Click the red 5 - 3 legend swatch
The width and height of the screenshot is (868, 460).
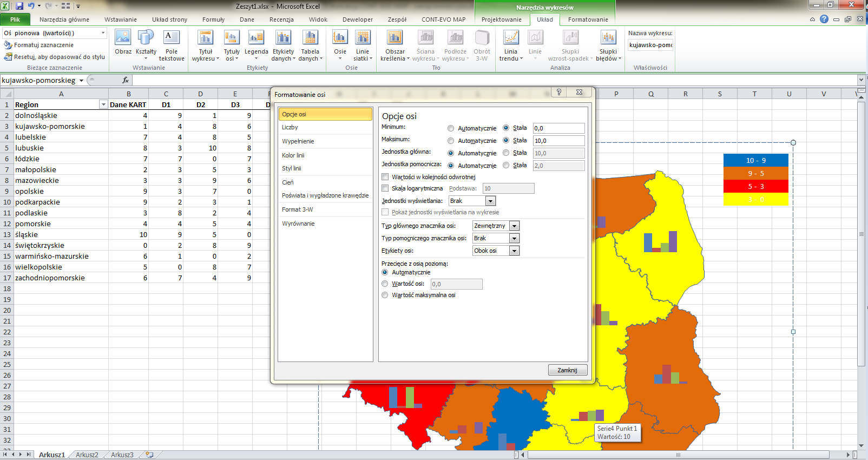[x=755, y=186]
